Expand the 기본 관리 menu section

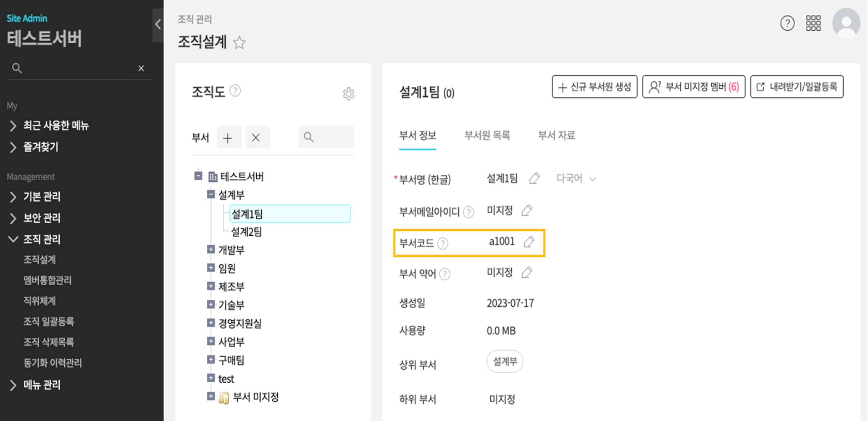click(42, 197)
